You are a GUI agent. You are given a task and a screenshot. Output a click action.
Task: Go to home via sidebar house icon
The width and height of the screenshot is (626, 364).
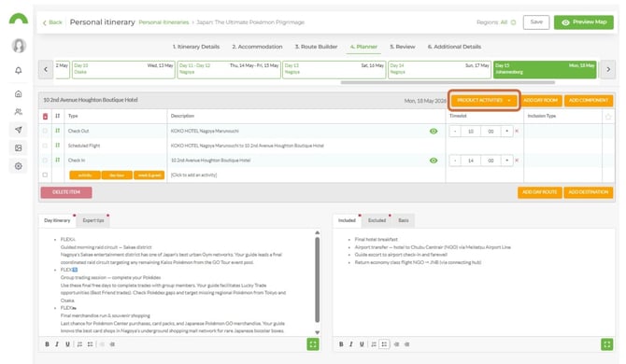point(19,93)
